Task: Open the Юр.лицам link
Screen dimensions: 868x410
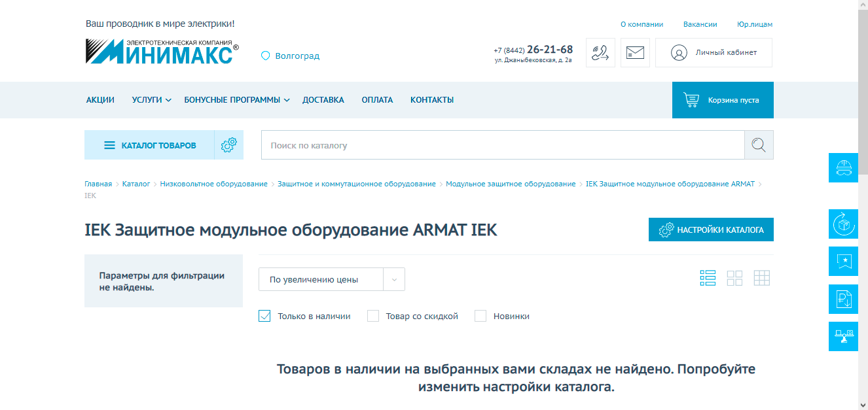Action: point(755,24)
